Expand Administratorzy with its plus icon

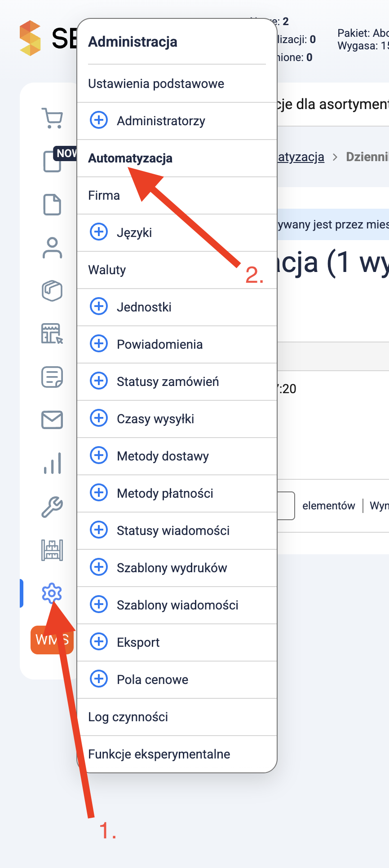point(99,120)
